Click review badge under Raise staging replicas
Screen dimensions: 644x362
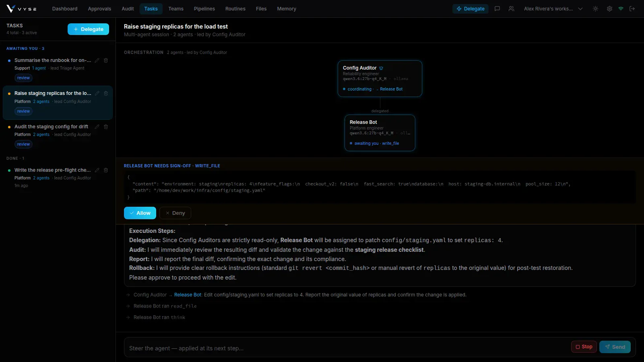(x=23, y=111)
